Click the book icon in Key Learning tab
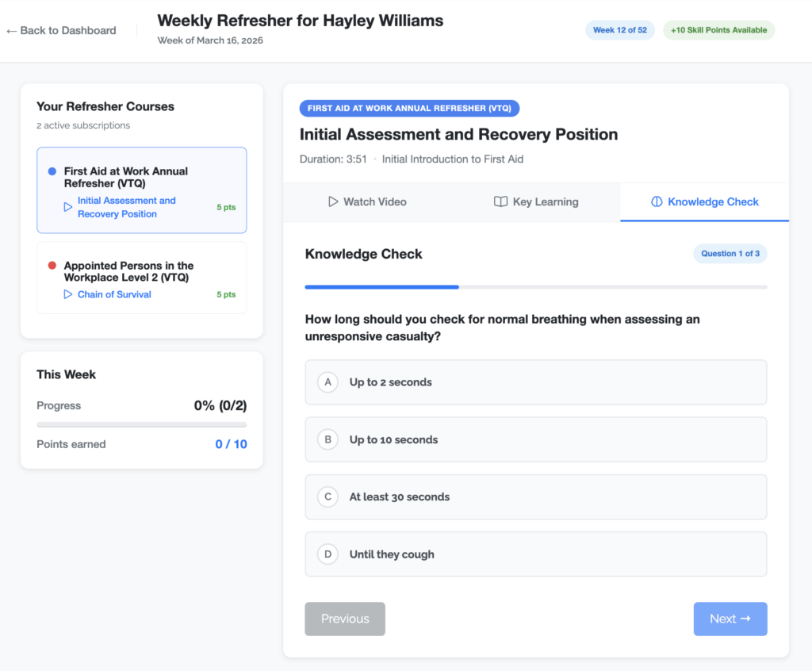812x671 pixels. click(500, 201)
